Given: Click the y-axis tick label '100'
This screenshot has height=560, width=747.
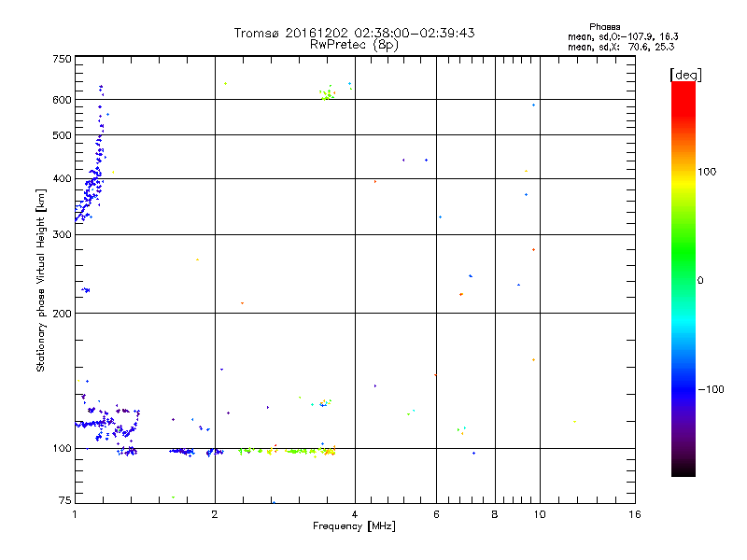Looking at the screenshot, I should 62,448.
